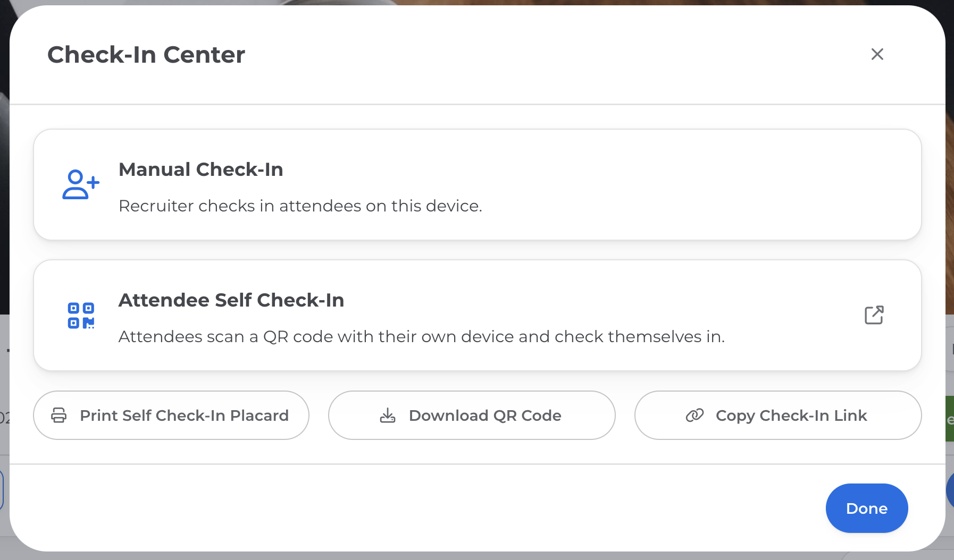The width and height of the screenshot is (954, 560).
Task: Open self check-in via external link icon
Action: pos(874,315)
